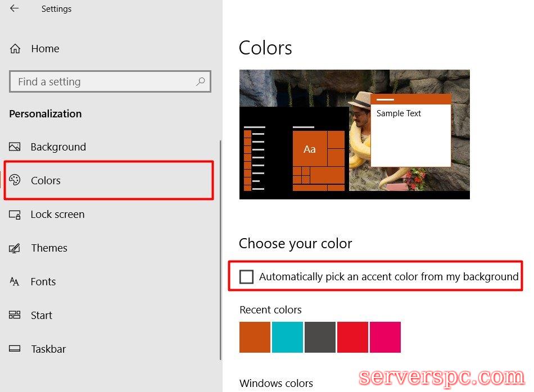Pick the dark gray recent color
534x392 pixels.
click(320, 337)
